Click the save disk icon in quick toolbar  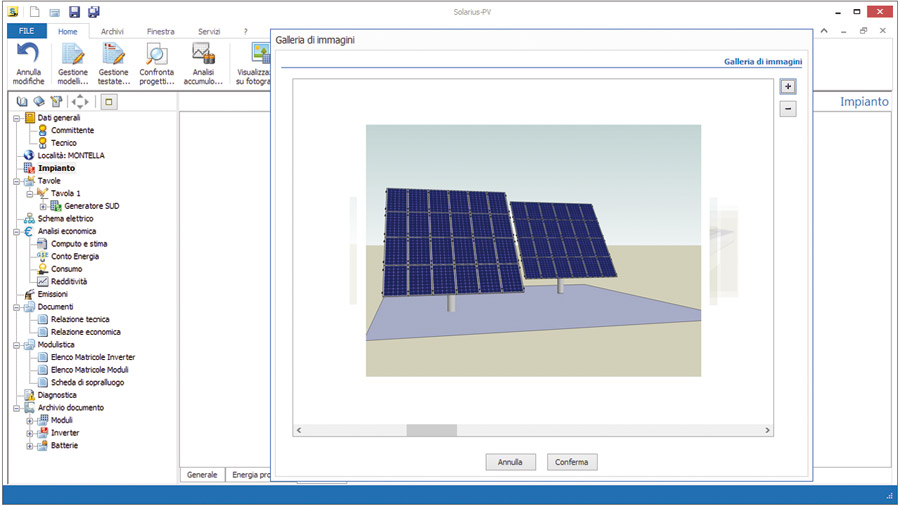(75, 12)
